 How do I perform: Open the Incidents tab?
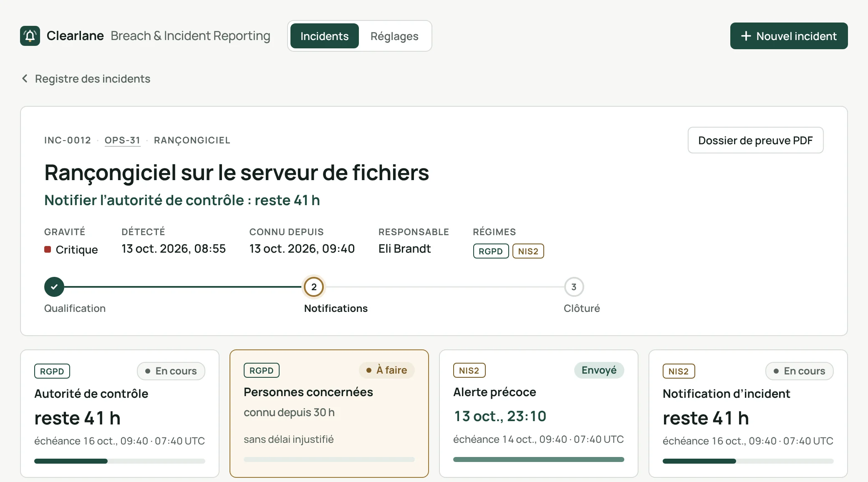click(324, 36)
